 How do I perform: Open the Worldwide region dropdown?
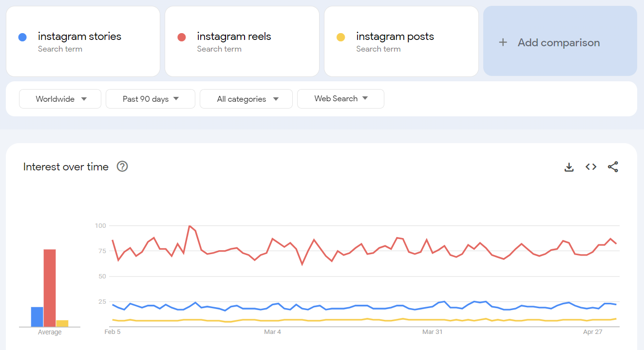pyautogui.click(x=59, y=98)
